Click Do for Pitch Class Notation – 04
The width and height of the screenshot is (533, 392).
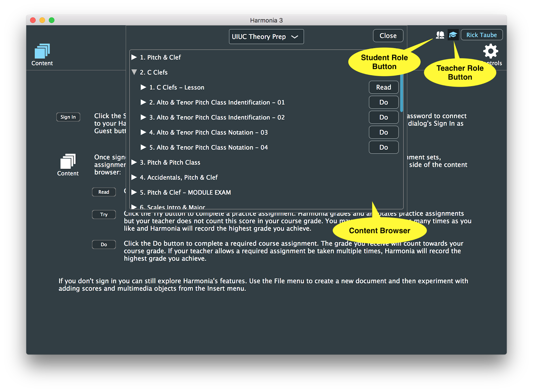[384, 147]
